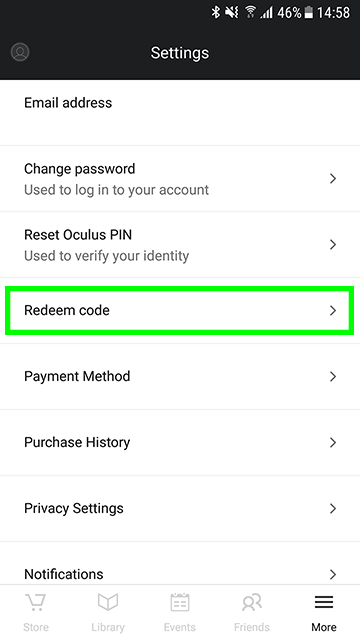Tap the battery status icon
The image size is (360, 640).
point(309,13)
